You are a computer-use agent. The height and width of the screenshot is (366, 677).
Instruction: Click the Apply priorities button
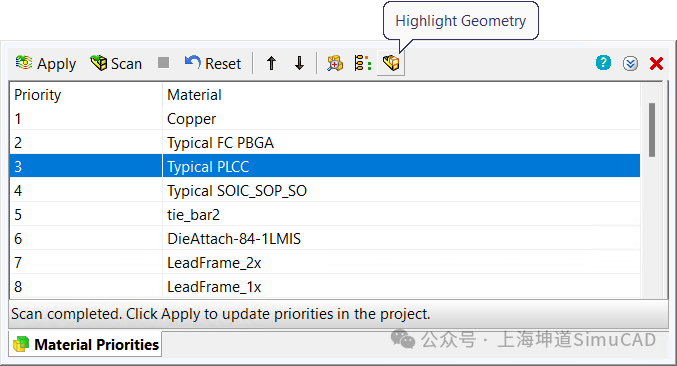coord(46,63)
